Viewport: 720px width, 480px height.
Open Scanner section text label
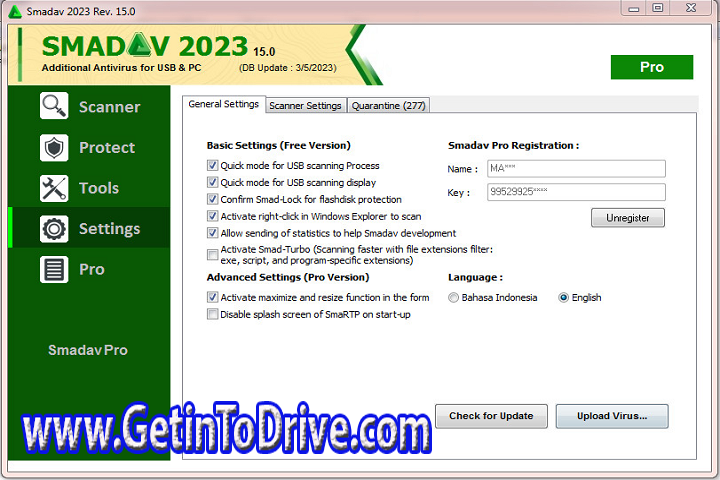point(110,107)
